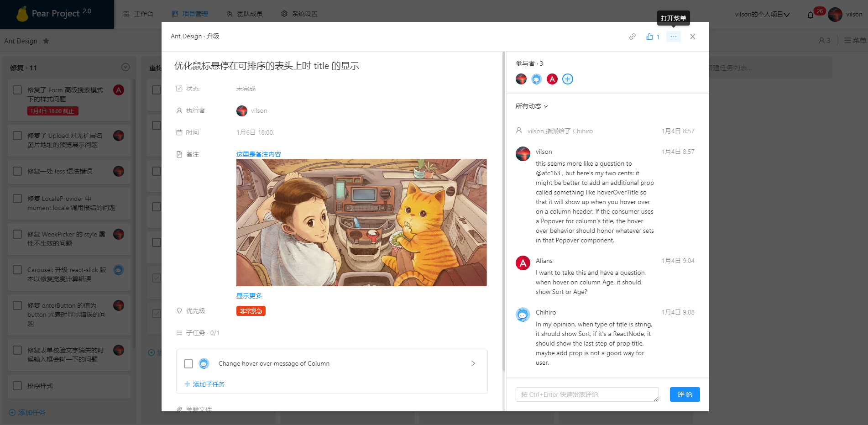
Task: Check the subtask Change hover over message
Action: 188,364
